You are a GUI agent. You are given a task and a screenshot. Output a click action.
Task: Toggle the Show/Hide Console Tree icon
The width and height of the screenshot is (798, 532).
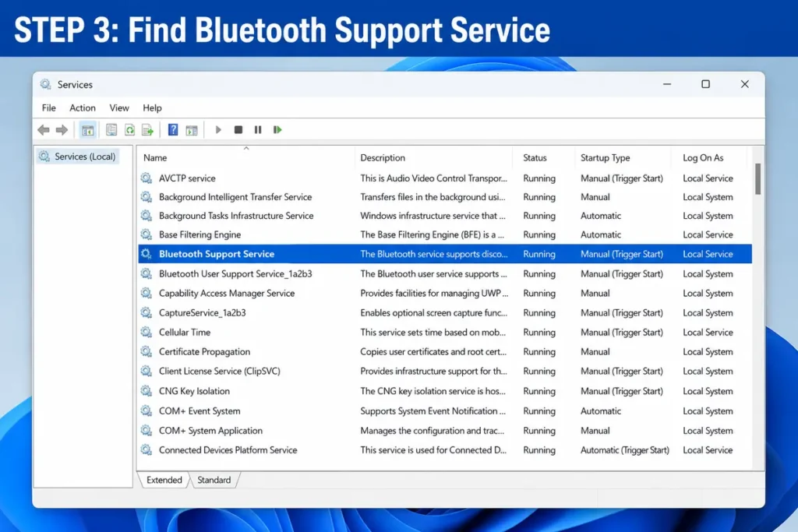[x=87, y=130]
